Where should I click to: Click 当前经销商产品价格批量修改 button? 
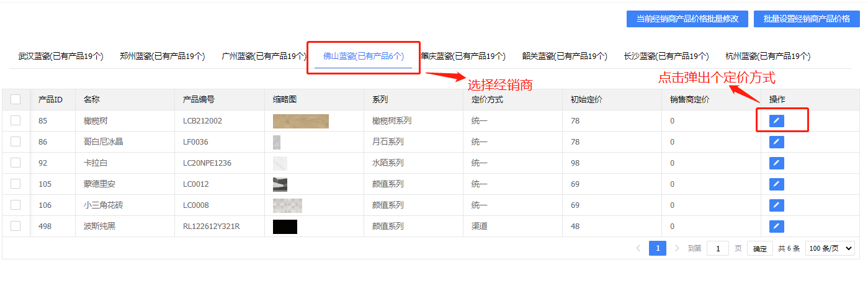(x=687, y=19)
